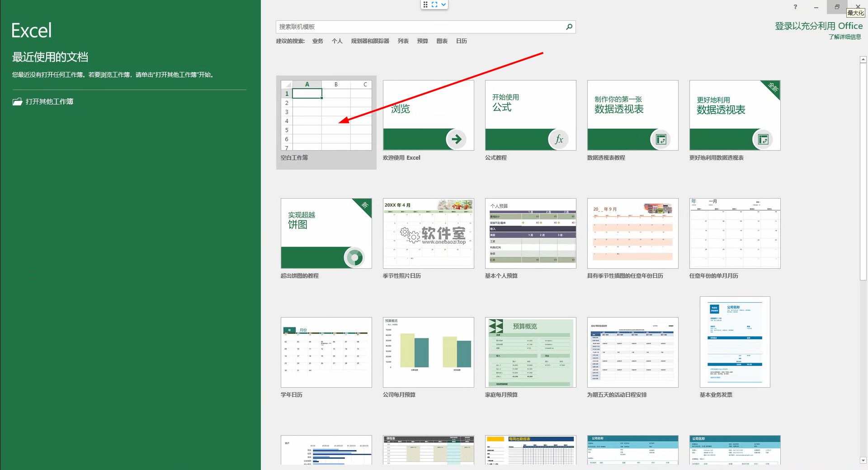Select suggested search 规划器和跟踪器
868x470 pixels.
click(x=370, y=41)
